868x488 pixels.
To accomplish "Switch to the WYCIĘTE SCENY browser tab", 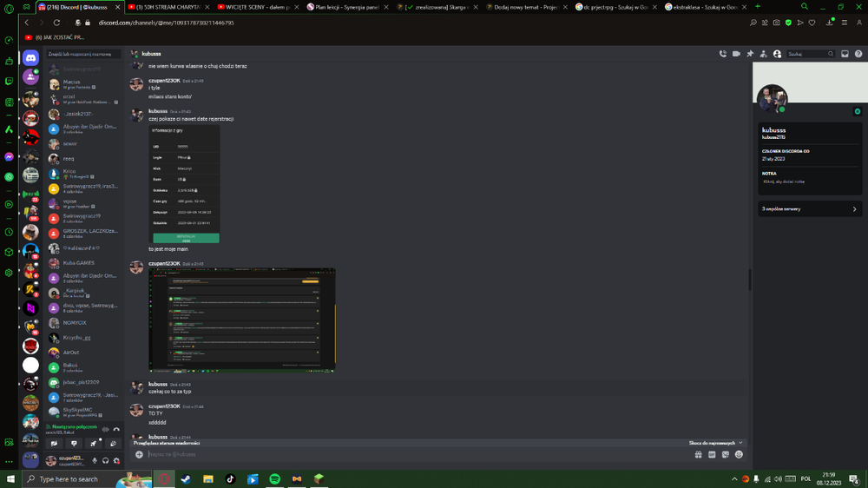I will pos(258,7).
